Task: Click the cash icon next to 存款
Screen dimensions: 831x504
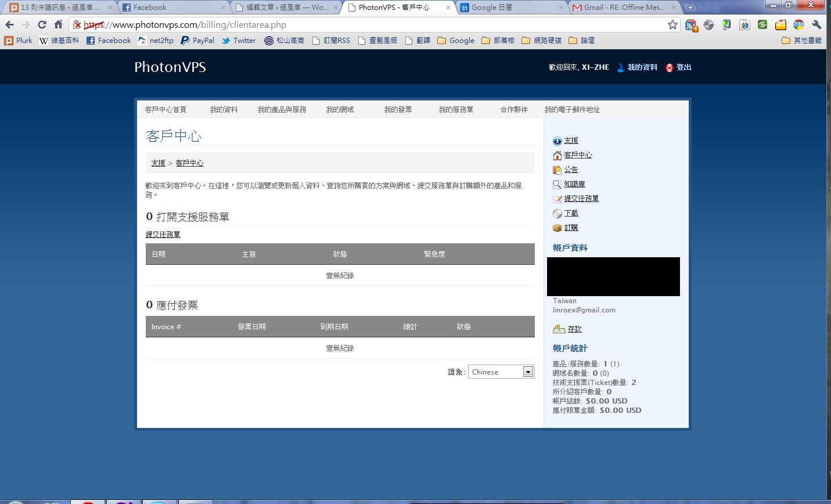Action: point(559,329)
